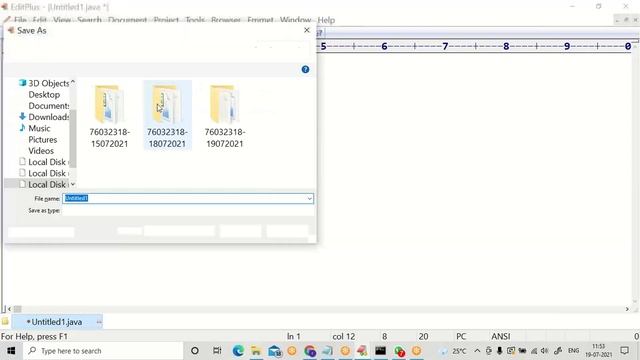640x360 pixels.
Task: Select 3D Objects in the navigation tree
Action: 44,83
